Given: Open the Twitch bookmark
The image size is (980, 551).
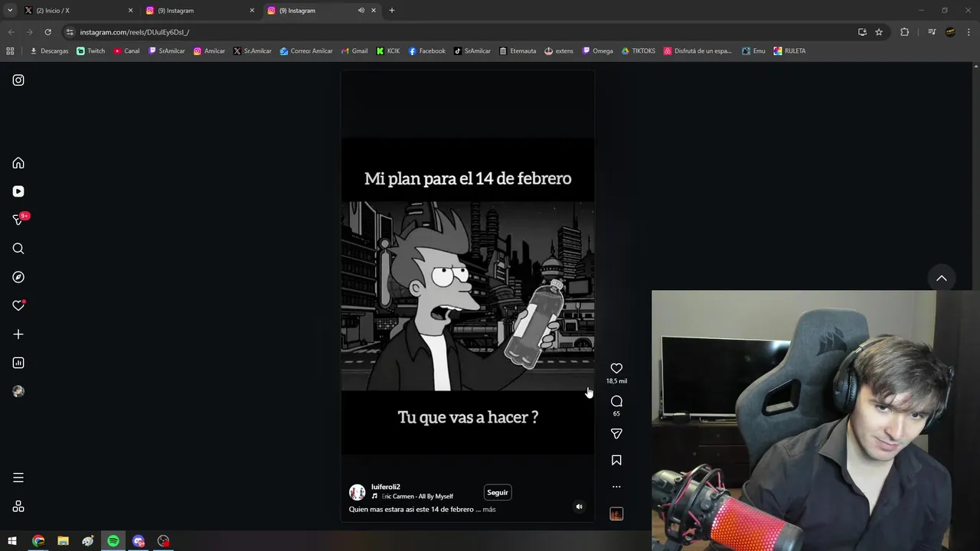Looking at the screenshot, I should coord(90,51).
